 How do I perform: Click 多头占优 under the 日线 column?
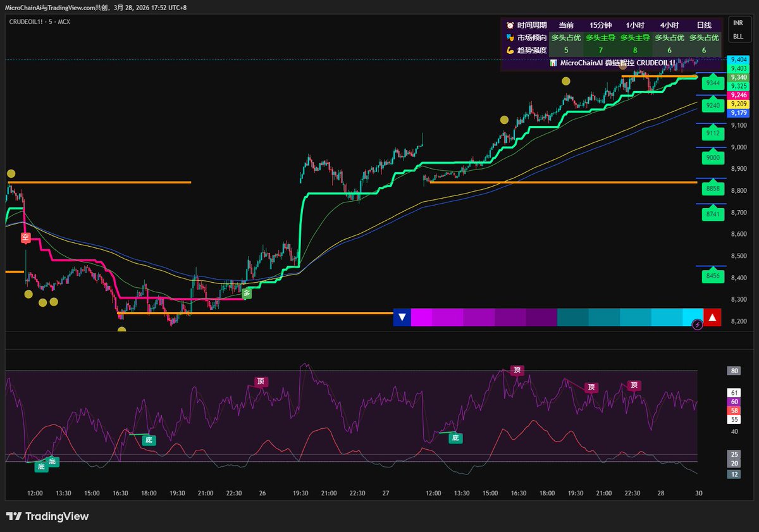click(x=704, y=37)
